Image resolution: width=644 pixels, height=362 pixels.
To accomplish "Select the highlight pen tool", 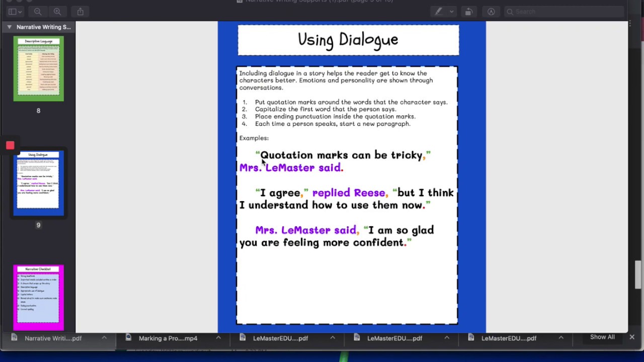I will tap(439, 12).
